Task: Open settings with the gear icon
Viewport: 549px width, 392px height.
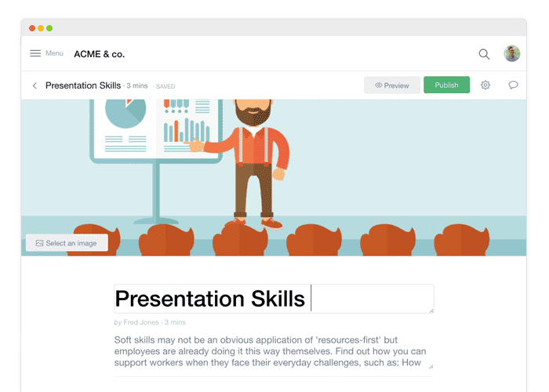Action: point(485,85)
